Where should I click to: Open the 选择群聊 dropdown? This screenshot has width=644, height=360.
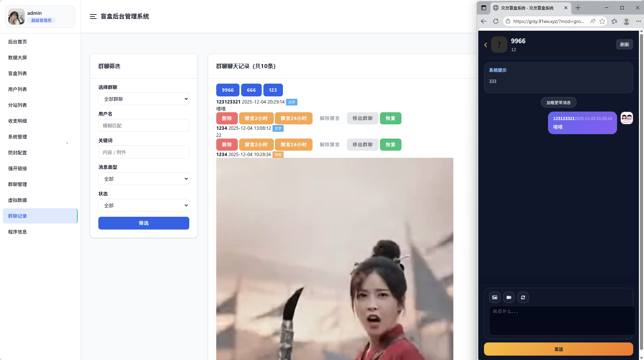click(143, 99)
